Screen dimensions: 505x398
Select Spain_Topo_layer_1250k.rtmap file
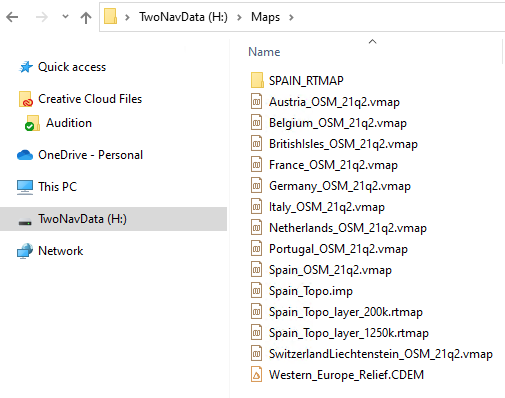pyautogui.click(x=349, y=333)
